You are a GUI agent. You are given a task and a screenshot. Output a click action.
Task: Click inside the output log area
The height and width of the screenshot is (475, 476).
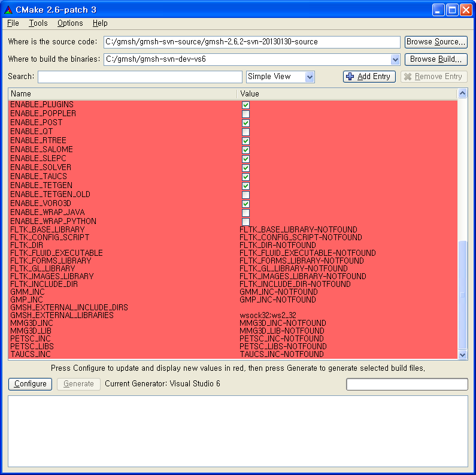pyautogui.click(x=238, y=431)
